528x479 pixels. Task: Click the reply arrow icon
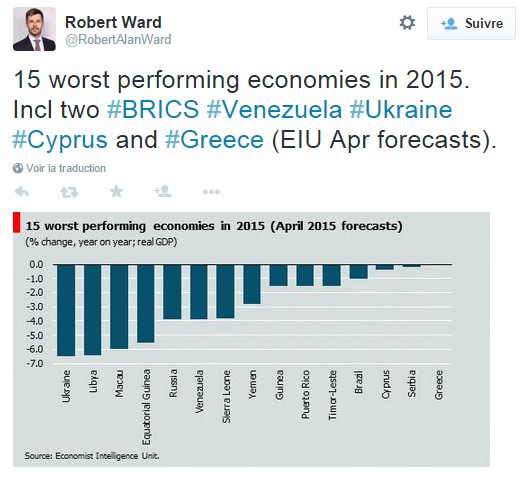coord(22,192)
